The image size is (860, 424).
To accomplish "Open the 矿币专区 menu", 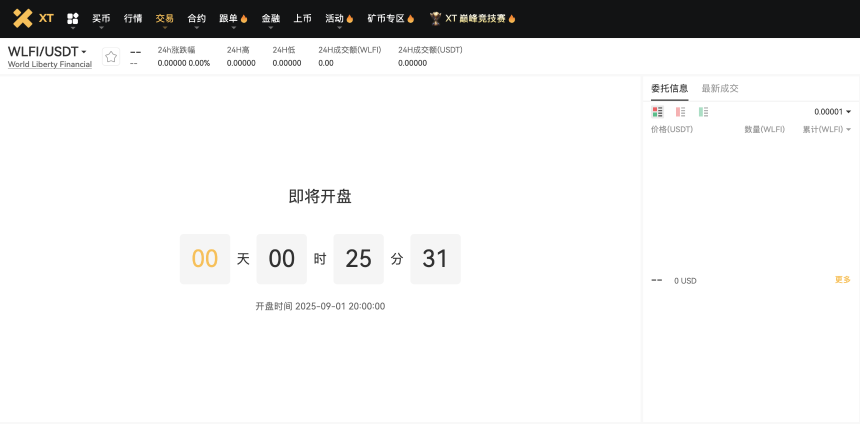I will point(386,18).
